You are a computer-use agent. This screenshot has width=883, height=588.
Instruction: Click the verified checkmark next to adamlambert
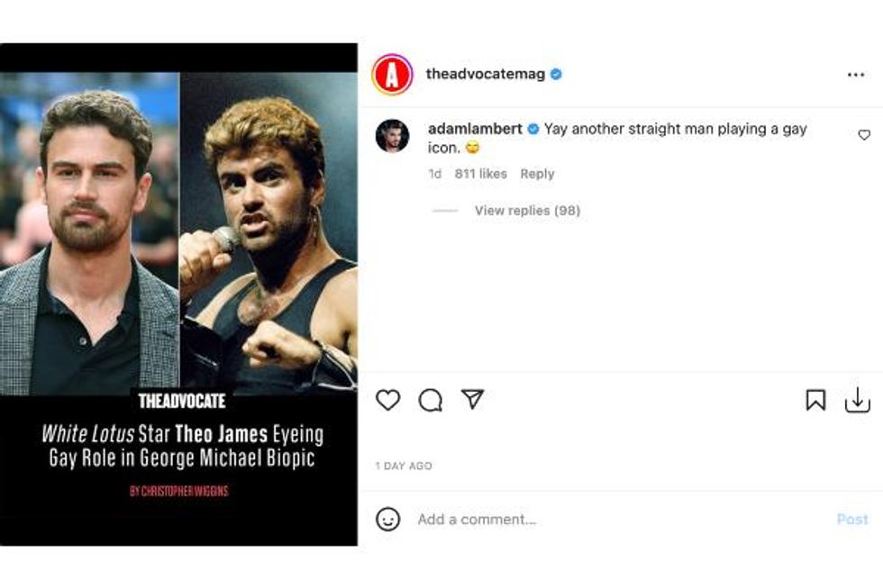pyautogui.click(x=531, y=130)
